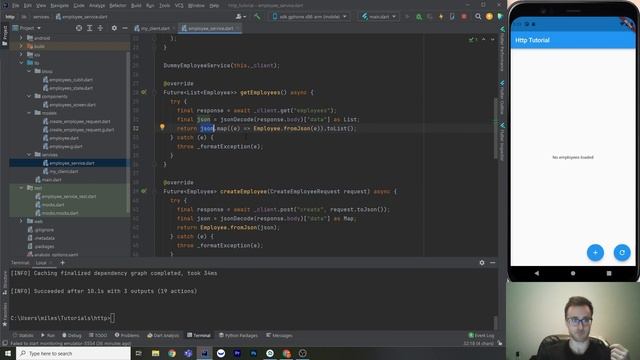Hide the Project panel with minus icon
This screenshot has height=360, width=640.
(125, 28)
